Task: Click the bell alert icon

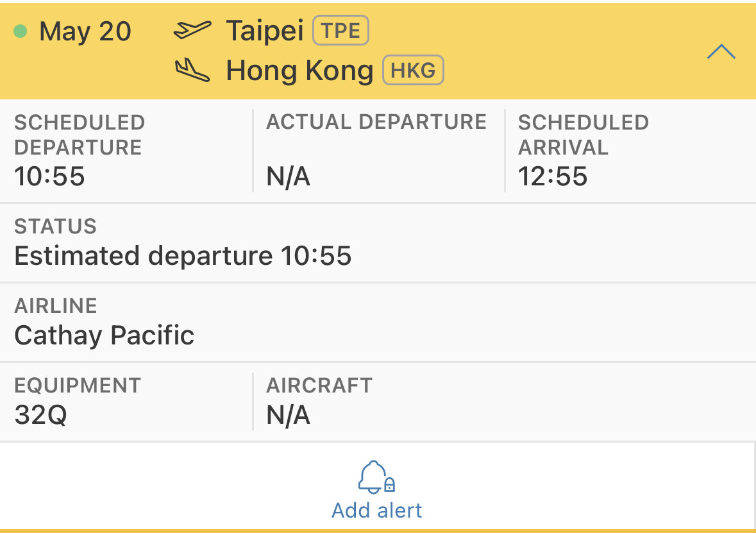Action: tap(376, 478)
